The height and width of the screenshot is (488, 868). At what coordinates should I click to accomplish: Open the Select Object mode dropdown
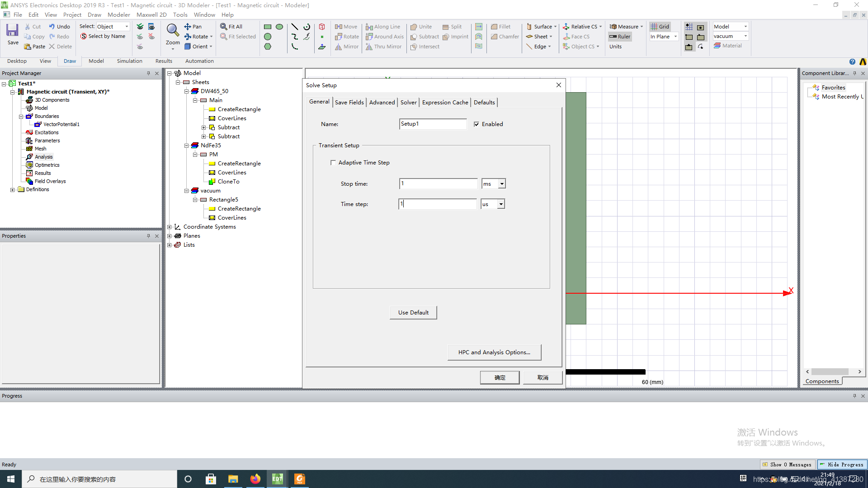(127, 27)
